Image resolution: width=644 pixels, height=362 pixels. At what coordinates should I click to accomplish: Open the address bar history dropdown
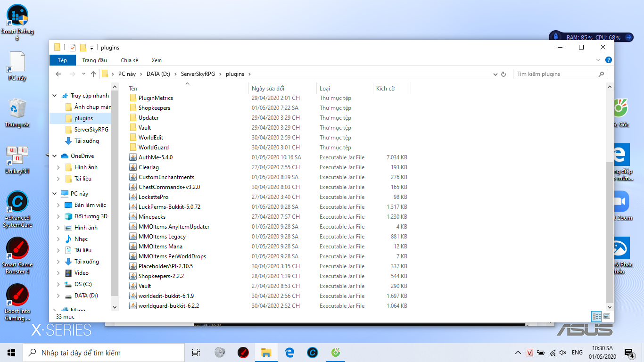click(x=495, y=74)
